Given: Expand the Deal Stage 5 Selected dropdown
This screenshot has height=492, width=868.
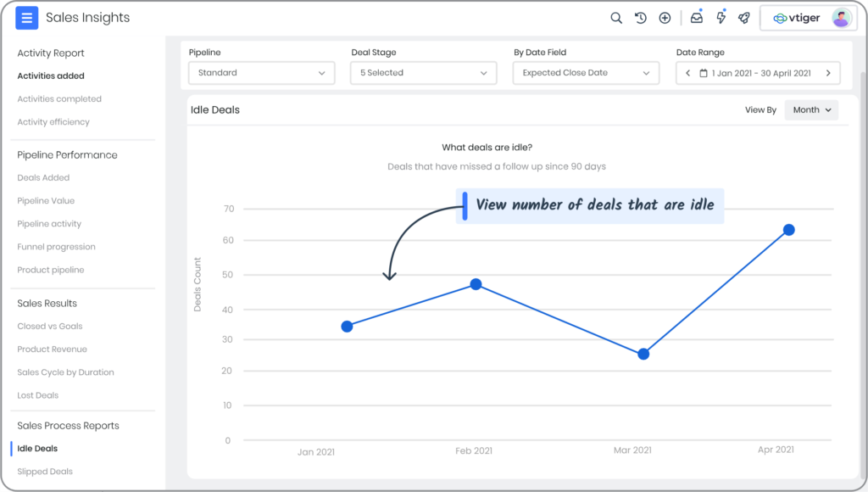Looking at the screenshot, I should [424, 73].
